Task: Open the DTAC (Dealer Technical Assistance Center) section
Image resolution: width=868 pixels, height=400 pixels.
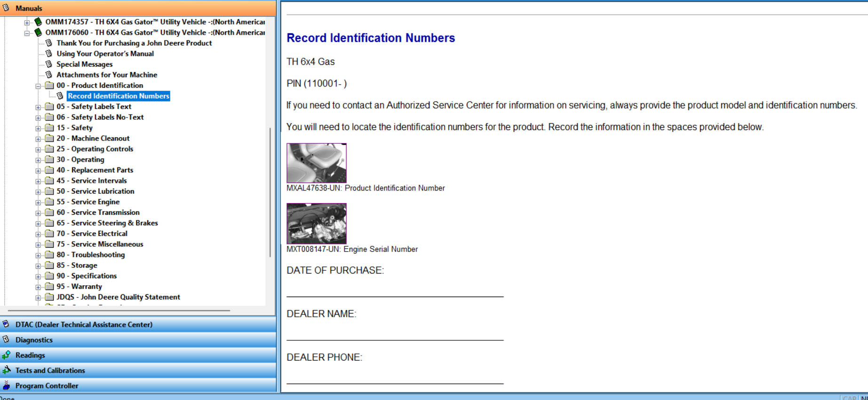Action: point(138,324)
